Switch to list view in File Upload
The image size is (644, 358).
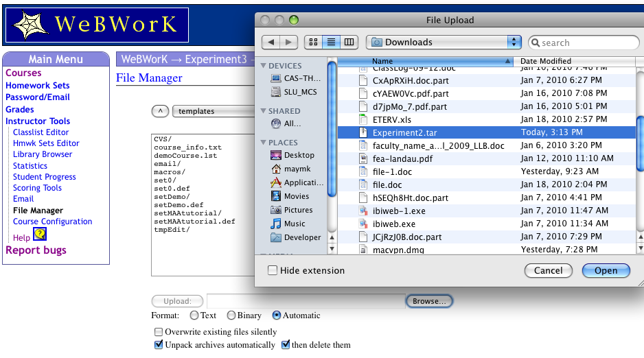click(x=331, y=43)
